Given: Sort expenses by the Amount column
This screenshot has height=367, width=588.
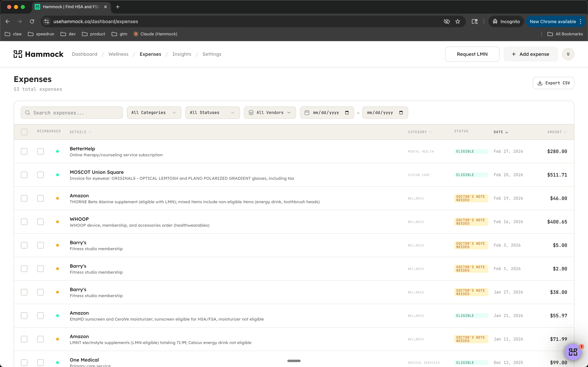Looking at the screenshot, I should [557, 132].
